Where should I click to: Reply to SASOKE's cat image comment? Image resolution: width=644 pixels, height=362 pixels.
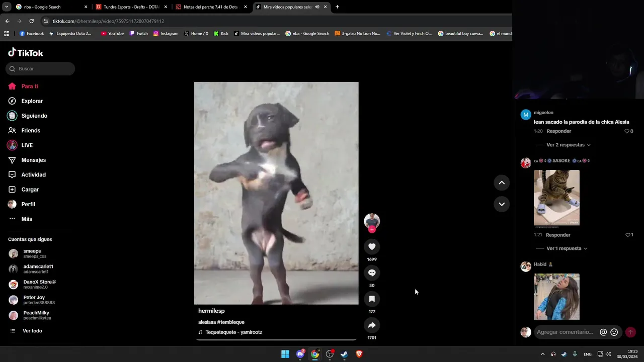pos(558,235)
